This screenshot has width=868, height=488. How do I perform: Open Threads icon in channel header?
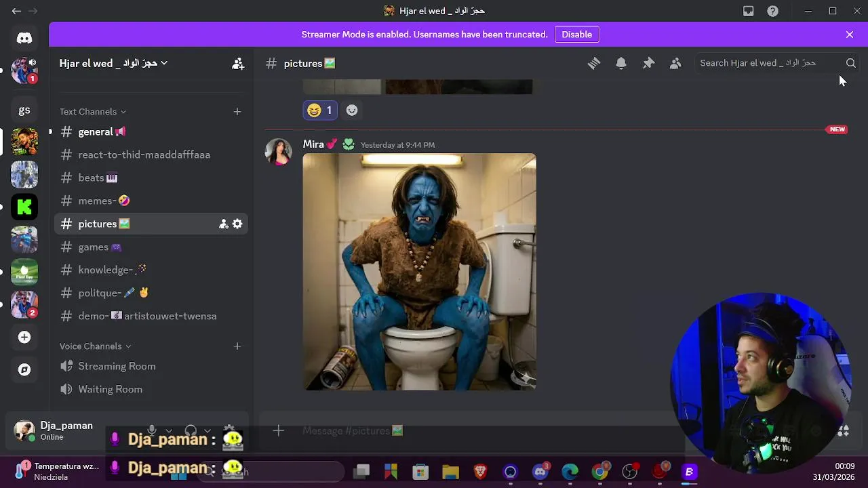tap(594, 63)
